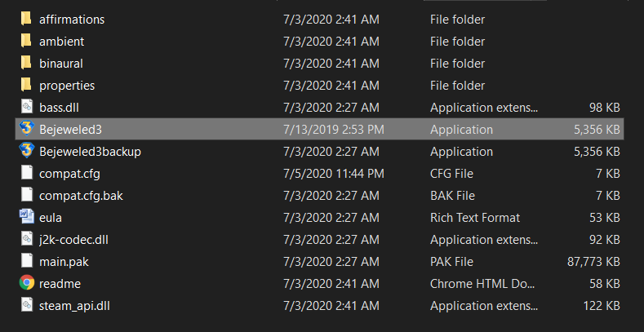
Task: Click the binaural folder icon
Action: [x=26, y=63]
